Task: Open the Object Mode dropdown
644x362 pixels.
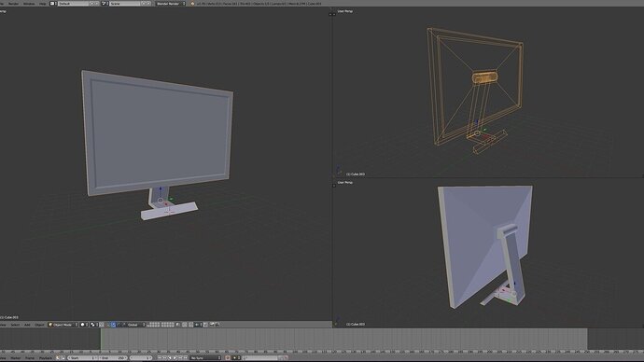Action: 63,325
